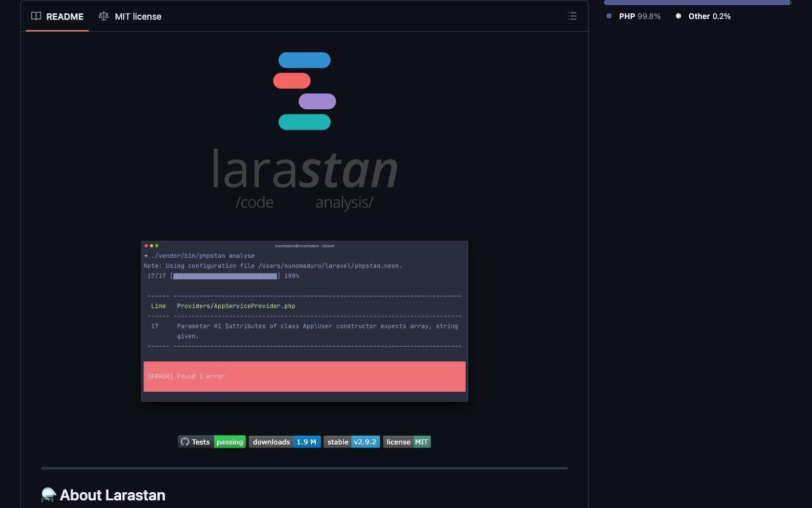The image size is (812, 508).
Task: Click the larastan wordmark text
Action: [x=304, y=169]
